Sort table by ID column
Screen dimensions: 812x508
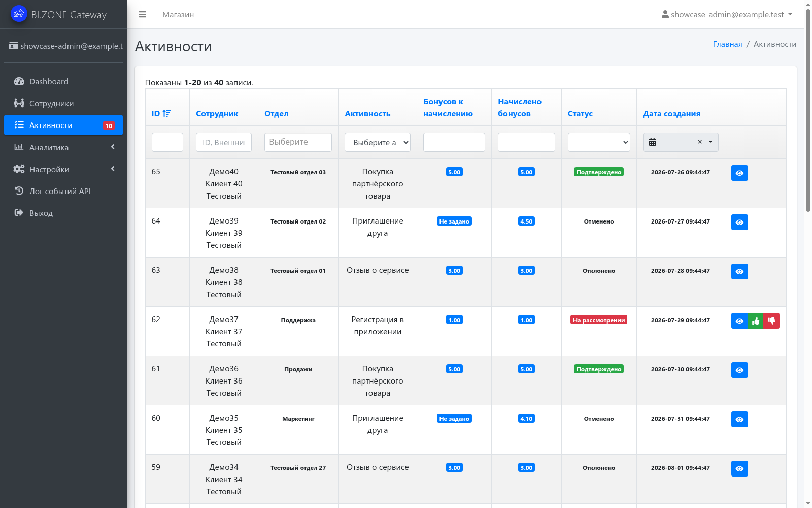click(x=161, y=114)
